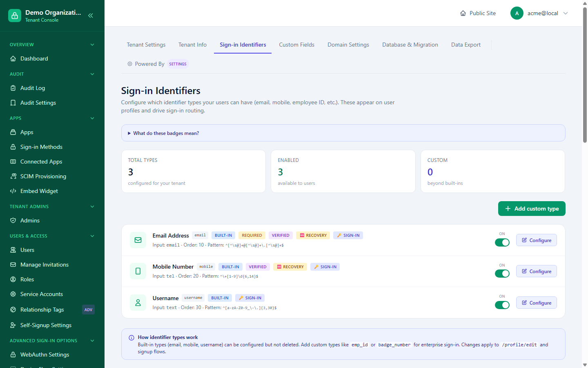Switch to the Tenant Settings tab
The width and height of the screenshot is (588, 368).
(x=146, y=45)
